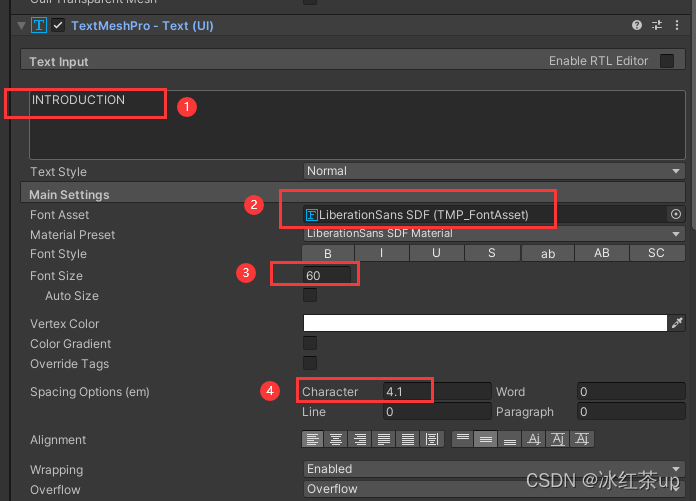Screen dimensions: 696x501
Task: Click the Font Size field 60
Action: pos(327,275)
